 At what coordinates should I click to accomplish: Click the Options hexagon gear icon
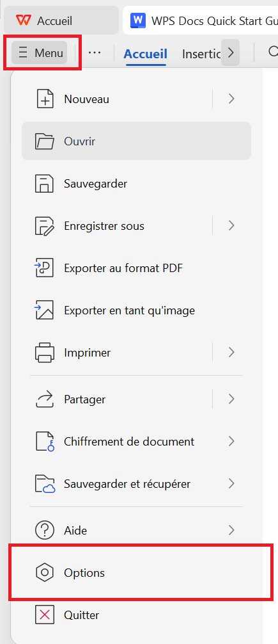(x=45, y=572)
